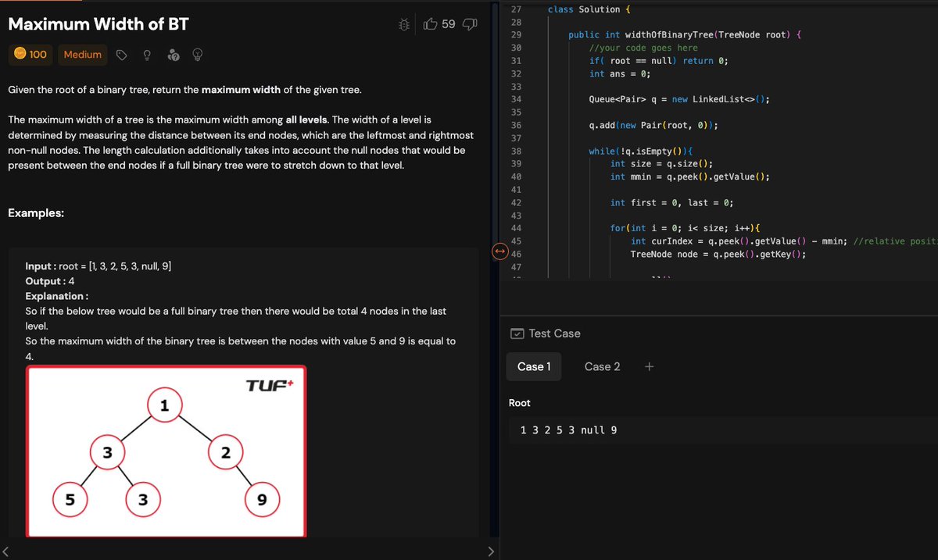The image size is (938, 560).
Task: Click the 'int curIndex' code line
Action: [784, 241]
